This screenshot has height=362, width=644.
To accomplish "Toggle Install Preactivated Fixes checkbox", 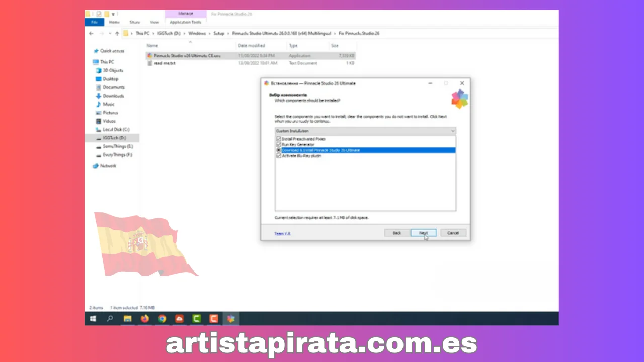I will click(278, 139).
